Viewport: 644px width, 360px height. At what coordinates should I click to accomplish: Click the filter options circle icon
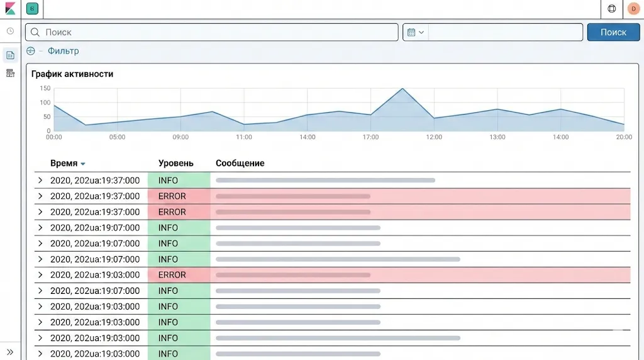31,51
